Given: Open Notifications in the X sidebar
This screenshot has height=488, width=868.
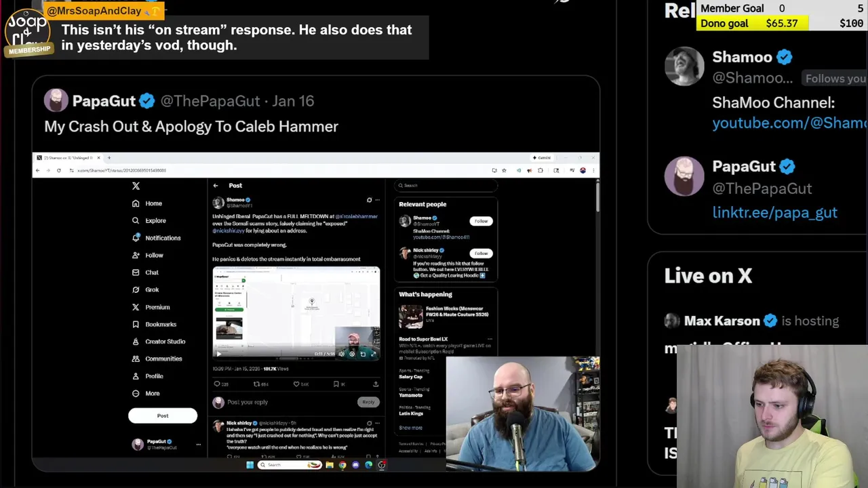Looking at the screenshot, I should tap(156, 238).
